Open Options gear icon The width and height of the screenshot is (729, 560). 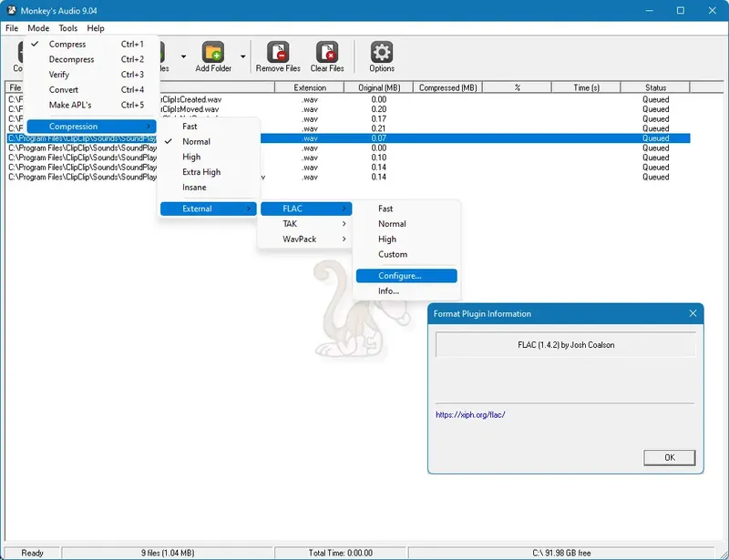pos(382,53)
